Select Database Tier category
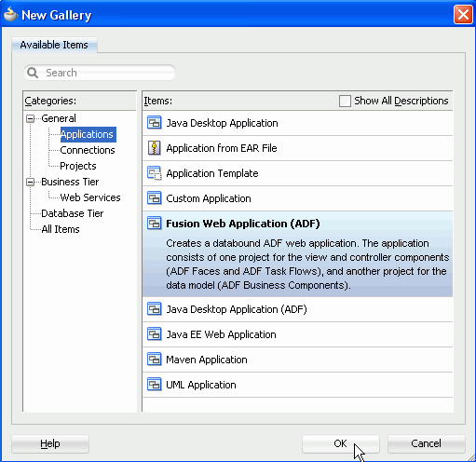Viewport: 476px width, 462px height. pyautogui.click(x=72, y=213)
